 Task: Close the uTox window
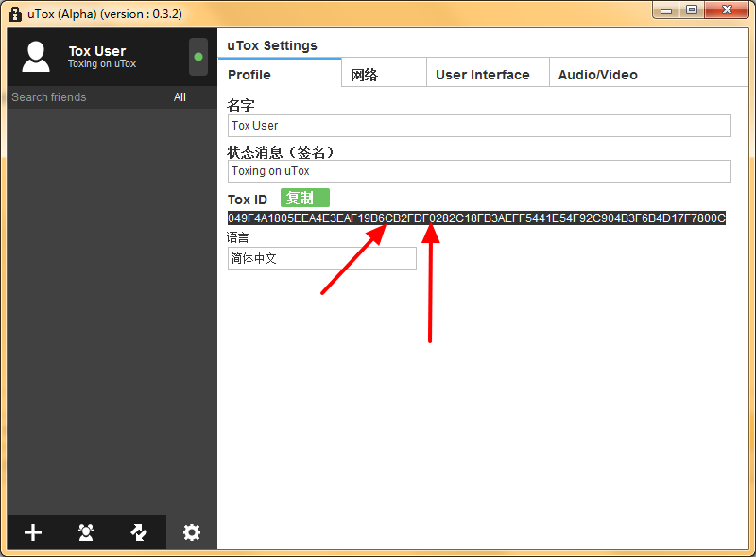pyautogui.click(x=727, y=9)
